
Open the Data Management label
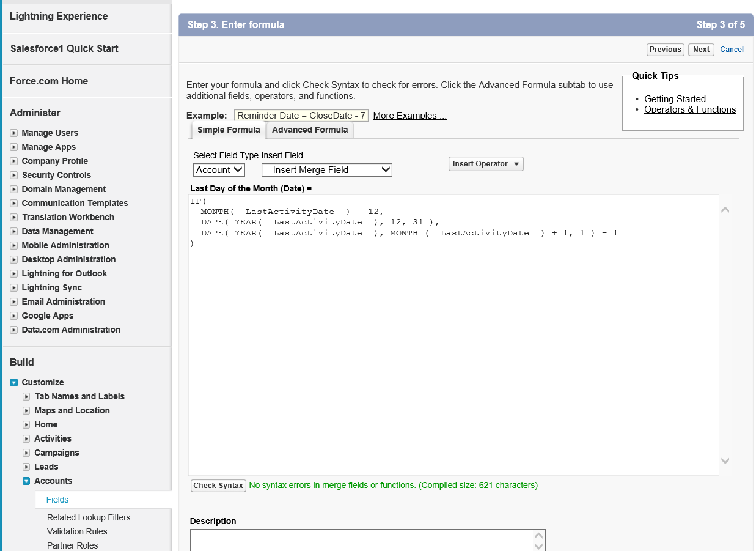[57, 231]
